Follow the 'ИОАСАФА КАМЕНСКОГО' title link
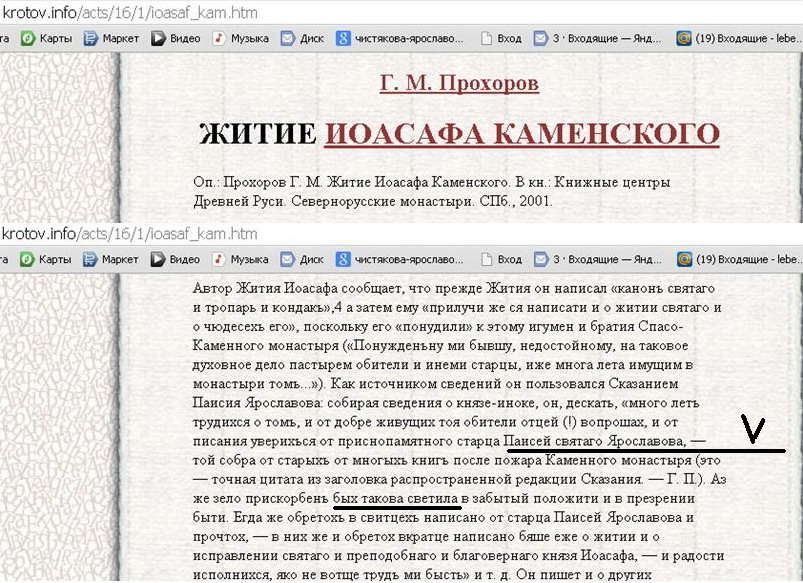This screenshot has width=803, height=583. coord(522,134)
